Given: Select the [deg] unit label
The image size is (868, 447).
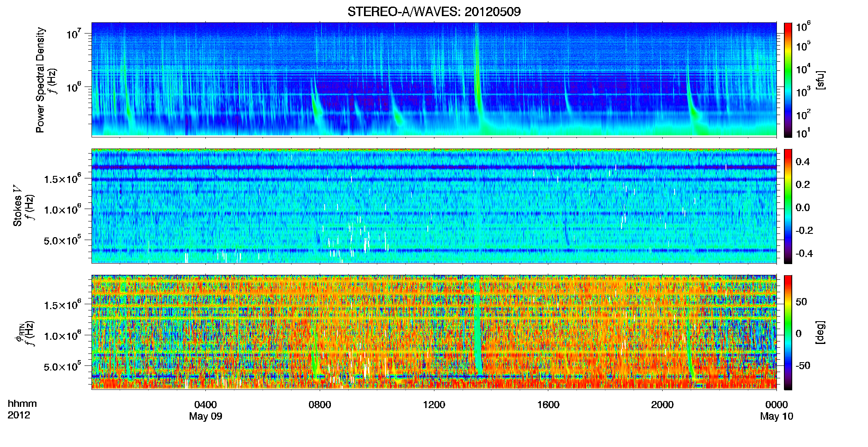Looking at the screenshot, I should (x=820, y=332).
